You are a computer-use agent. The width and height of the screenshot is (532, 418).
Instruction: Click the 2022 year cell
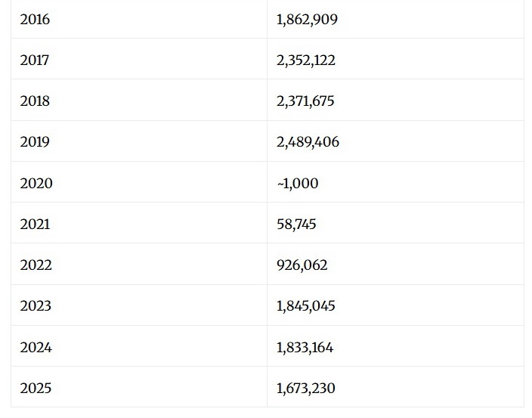36,265
